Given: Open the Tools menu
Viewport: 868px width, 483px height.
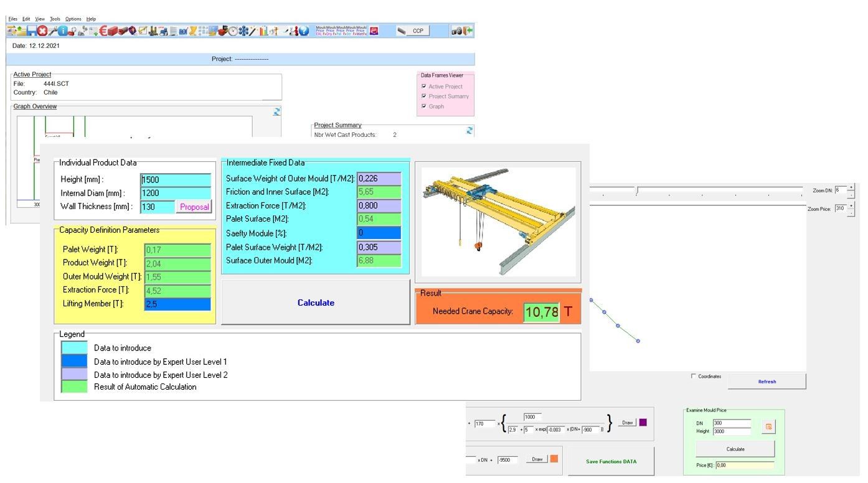Looking at the screenshot, I should point(55,19).
